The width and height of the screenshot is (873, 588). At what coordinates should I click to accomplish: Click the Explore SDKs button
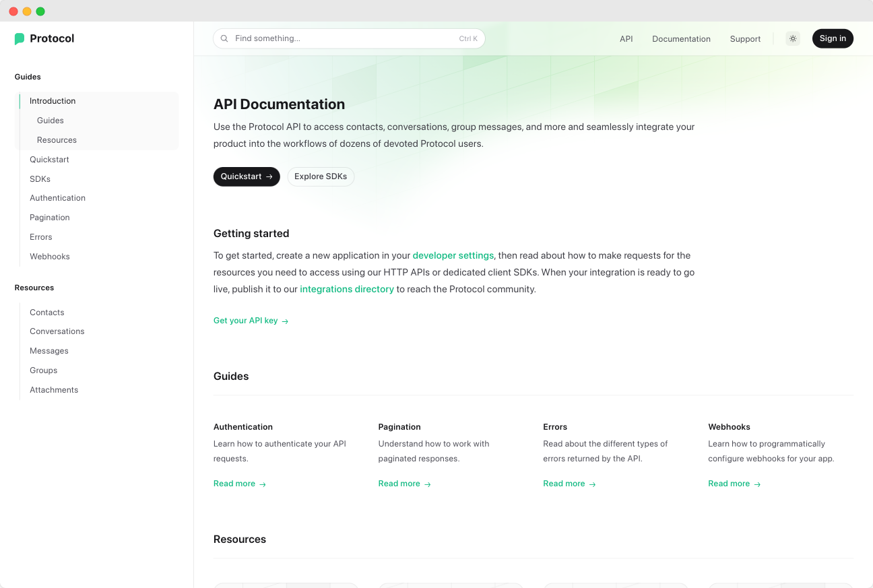(321, 176)
